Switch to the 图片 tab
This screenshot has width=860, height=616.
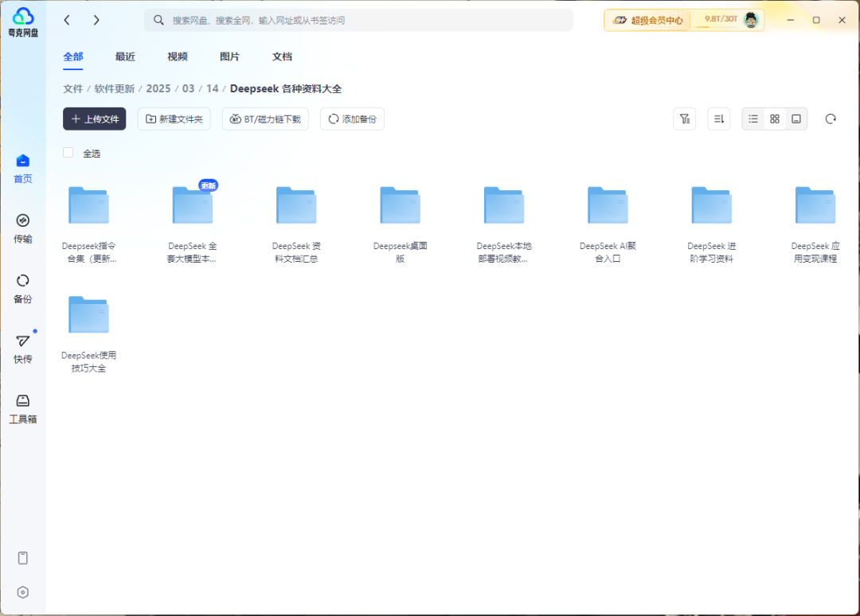click(x=229, y=57)
